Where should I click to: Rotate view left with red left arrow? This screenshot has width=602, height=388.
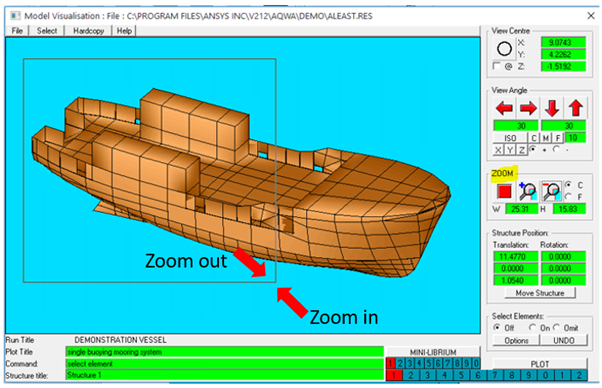[x=504, y=109]
